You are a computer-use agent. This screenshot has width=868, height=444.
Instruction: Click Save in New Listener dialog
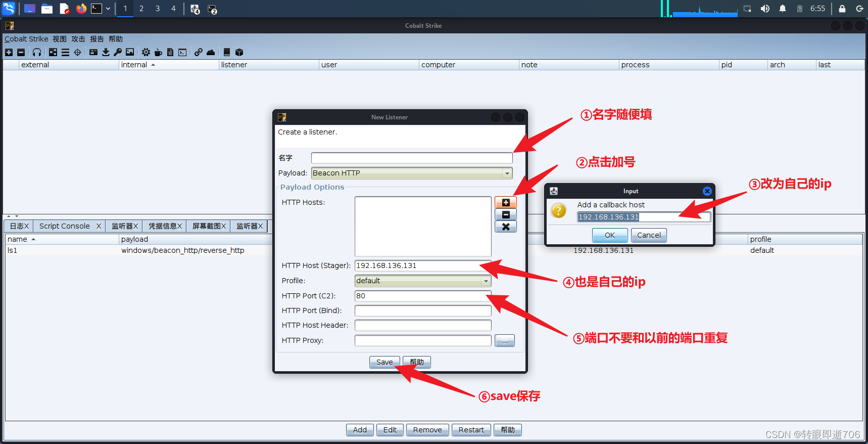(x=384, y=362)
